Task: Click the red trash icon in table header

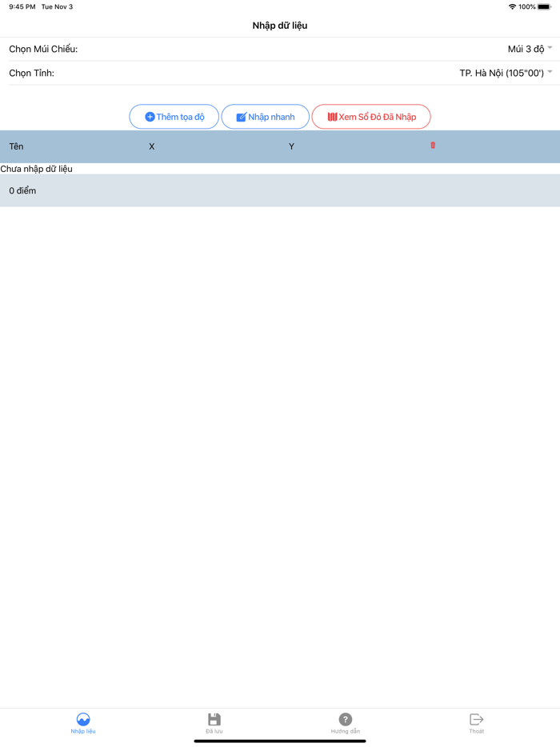Action: [x=433, y=146]
